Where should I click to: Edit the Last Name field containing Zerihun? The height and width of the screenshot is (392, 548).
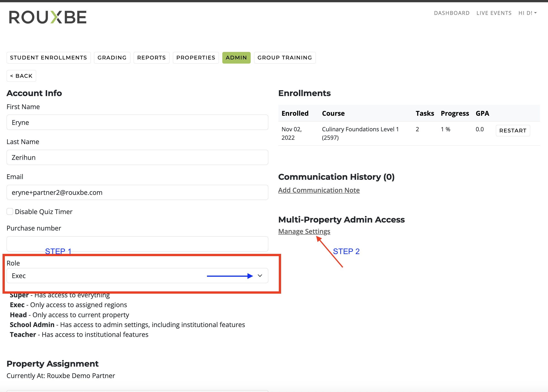click(x=137, y=157)
